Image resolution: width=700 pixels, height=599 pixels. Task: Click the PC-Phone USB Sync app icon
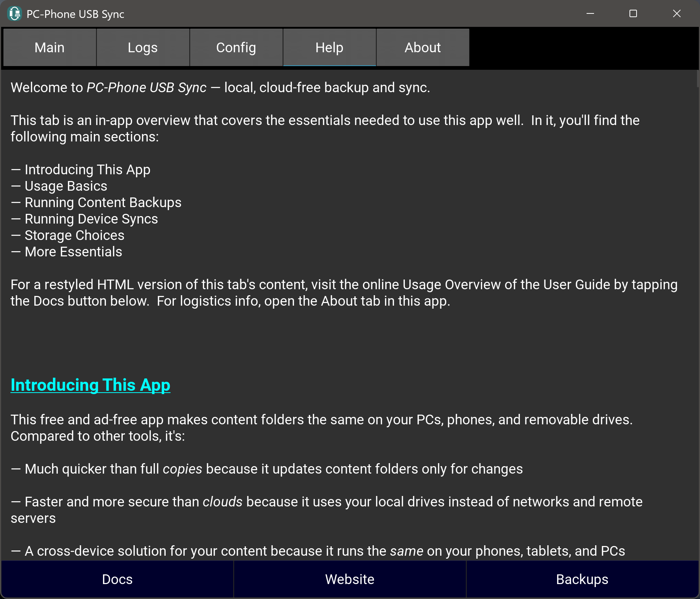click(x=15, y=14)
